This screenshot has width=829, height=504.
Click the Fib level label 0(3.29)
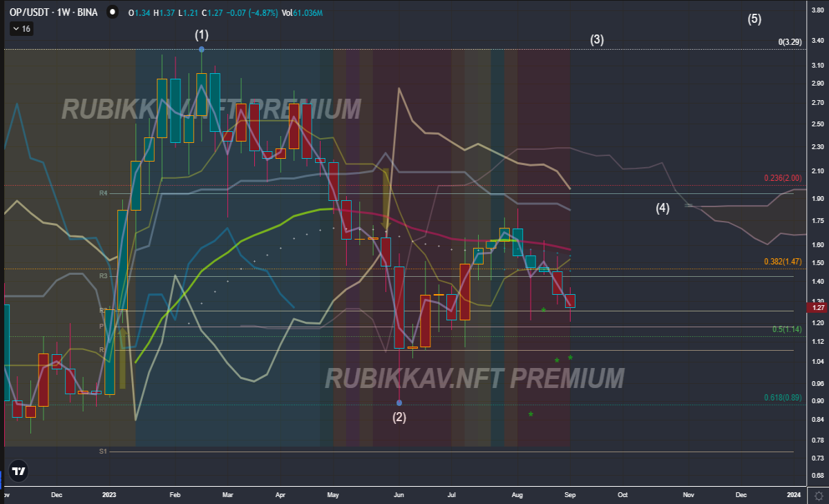coord(790,42)
